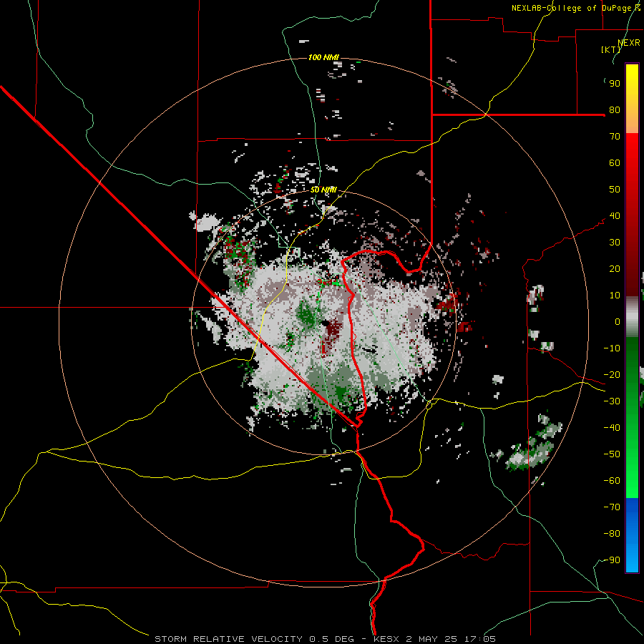Click the 10 value on velocity scale

pyautogui.click(x=615, y=296)
